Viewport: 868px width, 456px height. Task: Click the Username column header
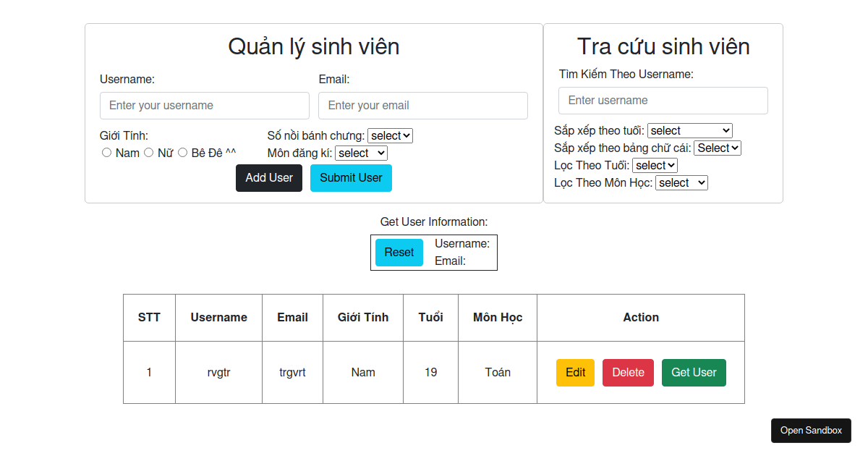tap(219, 318)
